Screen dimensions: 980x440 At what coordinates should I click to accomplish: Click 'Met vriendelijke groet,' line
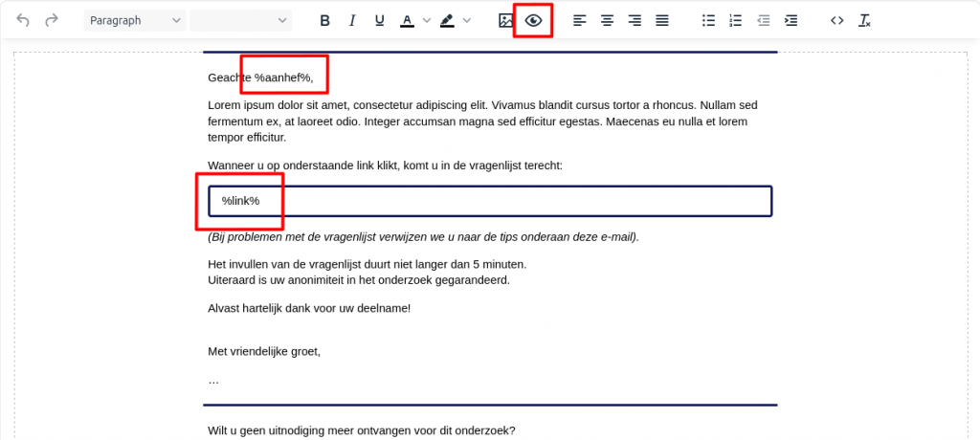tap(264, 351)
